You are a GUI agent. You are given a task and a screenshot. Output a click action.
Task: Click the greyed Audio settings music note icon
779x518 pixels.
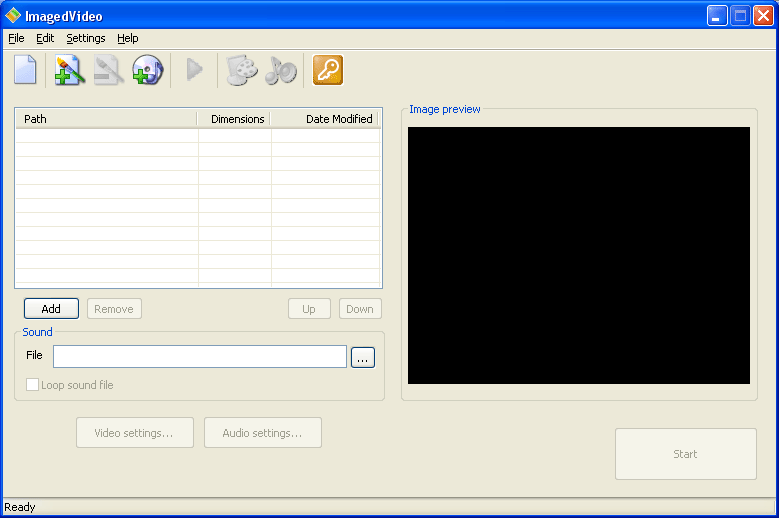click(281, 70)
